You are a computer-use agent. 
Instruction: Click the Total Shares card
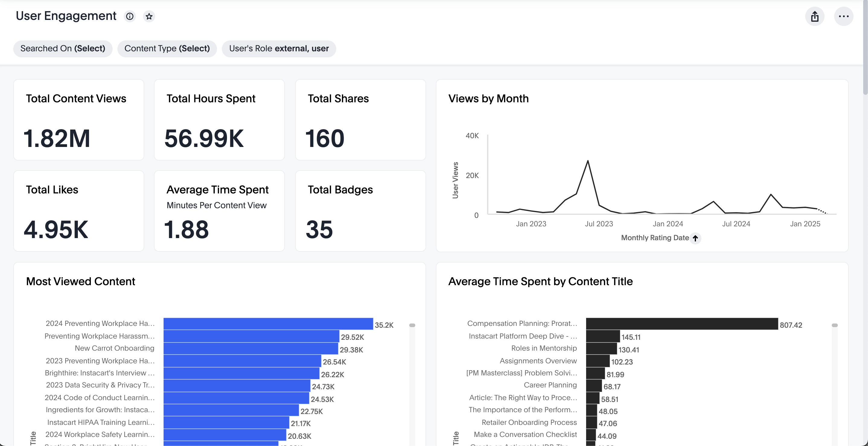[361, 120]
